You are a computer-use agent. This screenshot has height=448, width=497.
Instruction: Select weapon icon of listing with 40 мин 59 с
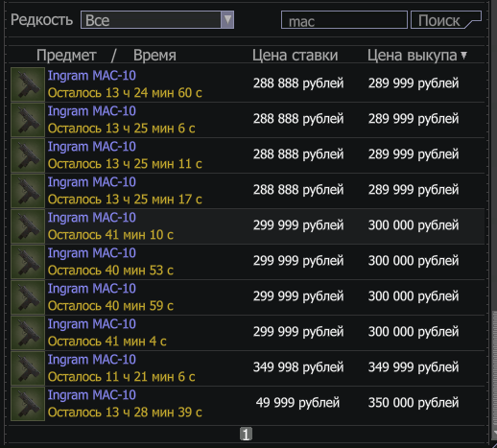pos(28,297)
